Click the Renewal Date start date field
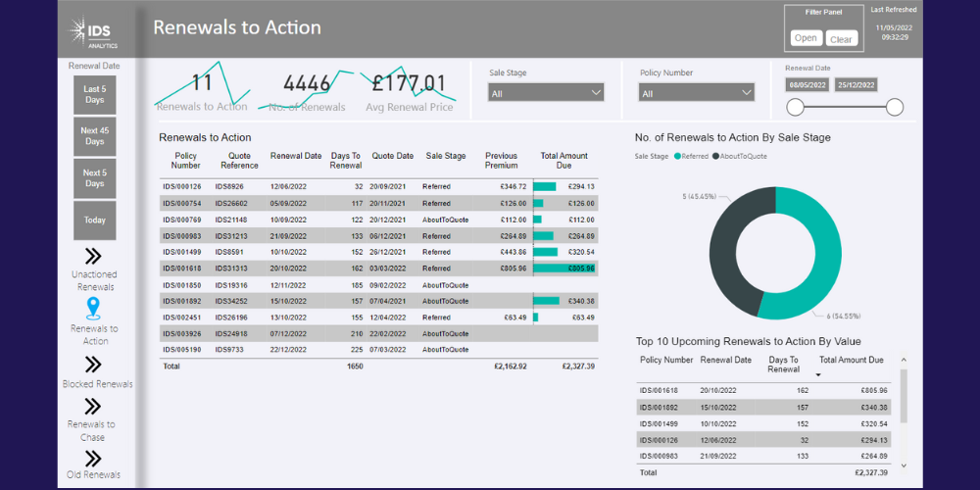This screenshot has width=980, height=490. coord(807,85)
